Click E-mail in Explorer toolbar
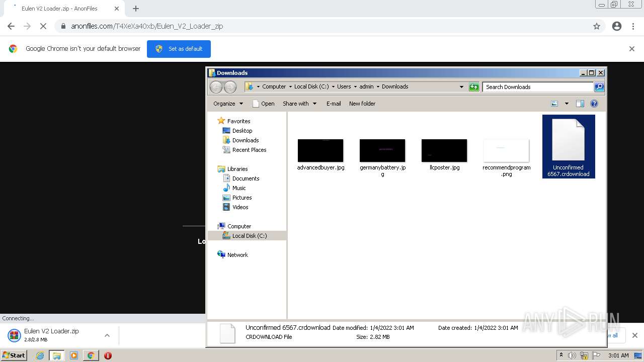The image size is (644, 362). 334,104
